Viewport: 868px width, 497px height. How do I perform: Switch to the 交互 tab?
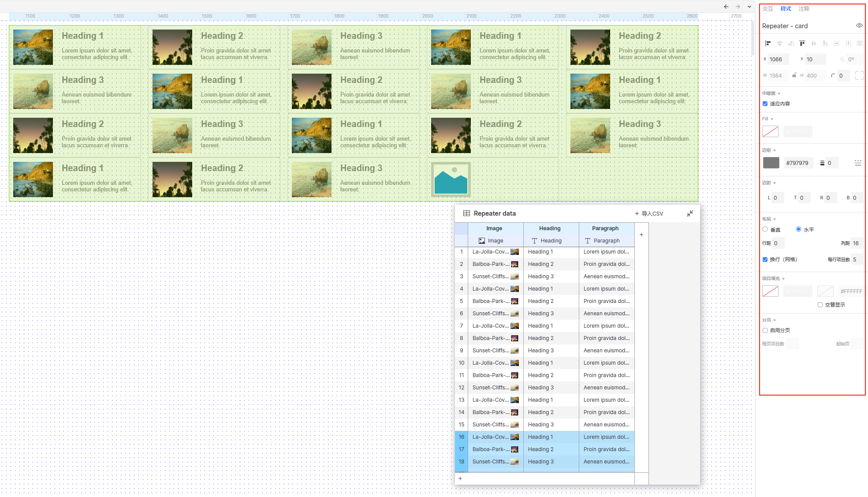(767, 8)
